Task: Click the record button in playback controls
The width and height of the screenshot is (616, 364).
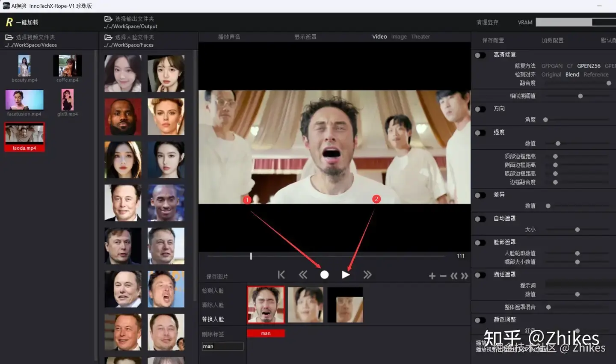Action: pos(324,275)
